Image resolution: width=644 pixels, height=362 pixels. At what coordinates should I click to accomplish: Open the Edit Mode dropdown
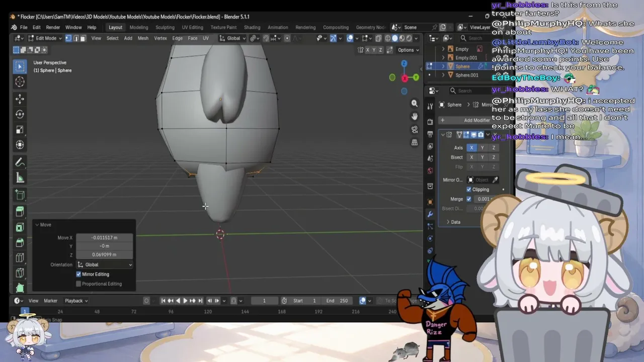tap(45, 38)
